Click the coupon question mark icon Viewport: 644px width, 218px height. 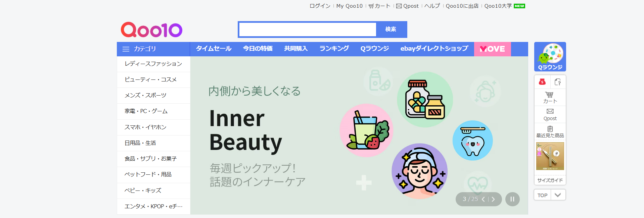click(x=558, y=82)
